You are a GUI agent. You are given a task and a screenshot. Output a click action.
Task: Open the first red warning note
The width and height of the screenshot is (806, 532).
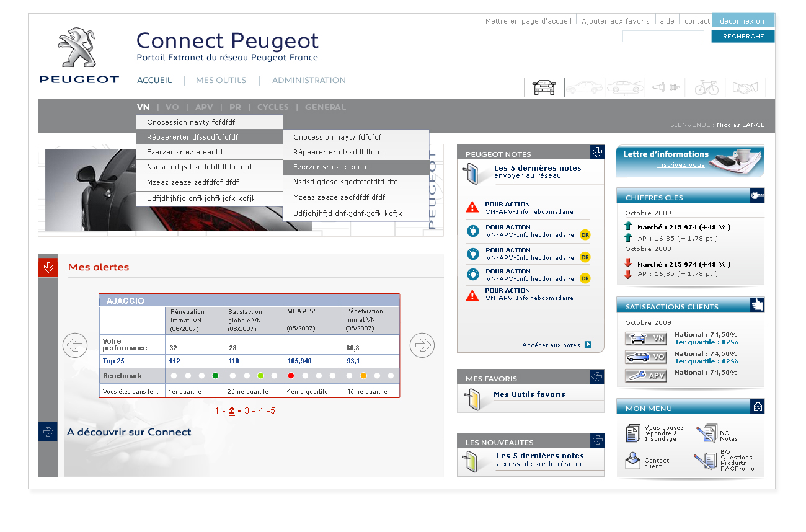[x=472, y=207]
